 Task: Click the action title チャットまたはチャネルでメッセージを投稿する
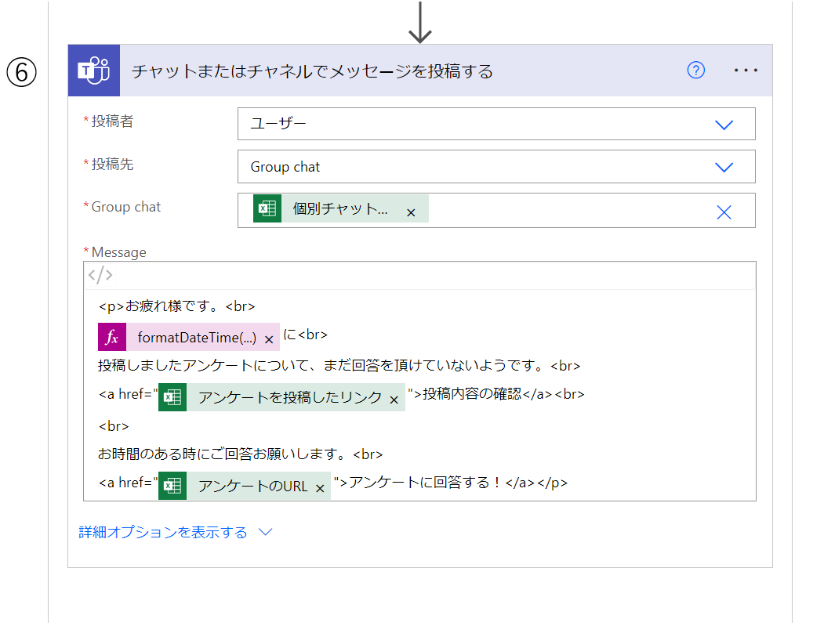pos(312,71)
